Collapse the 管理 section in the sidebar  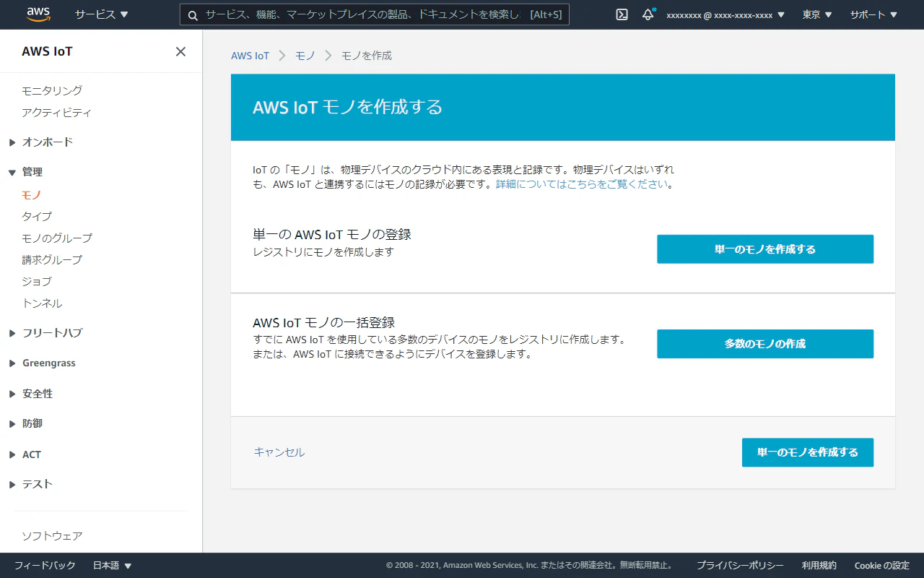(32, 172)
